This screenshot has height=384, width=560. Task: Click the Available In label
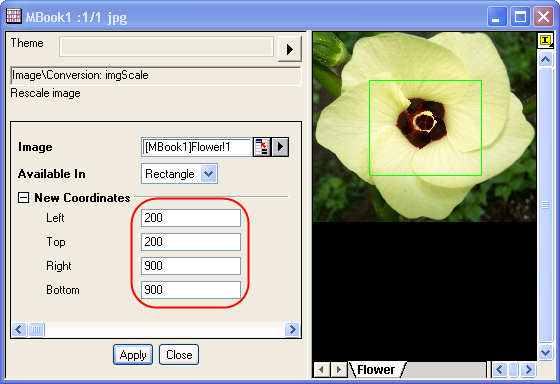(52, 174)
